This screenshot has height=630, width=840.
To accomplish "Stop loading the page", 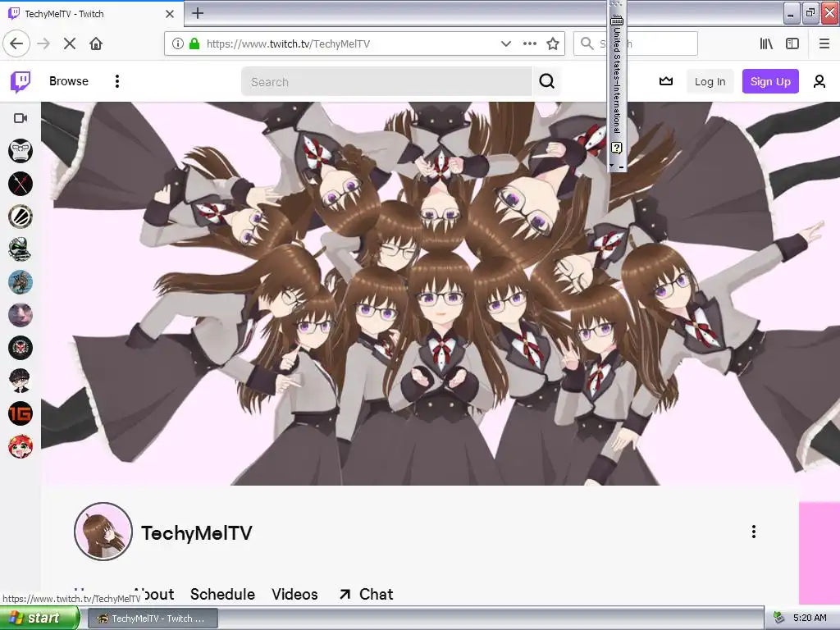I will 70,43.
